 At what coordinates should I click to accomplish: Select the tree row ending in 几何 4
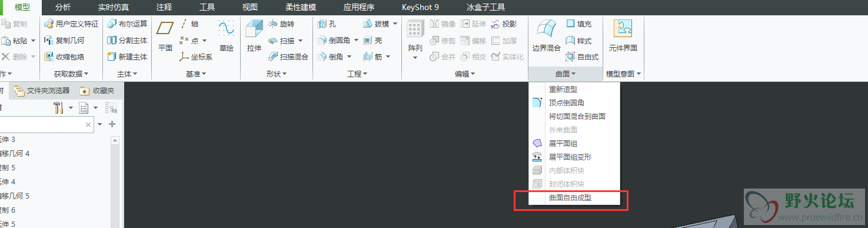(x=15, y=153)
